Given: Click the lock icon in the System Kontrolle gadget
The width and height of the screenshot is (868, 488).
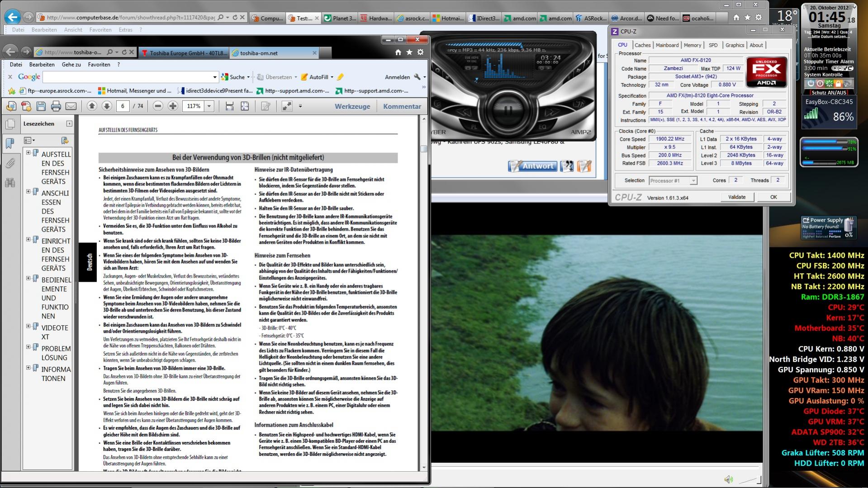Looking at the screenshot, I should (838, 84).
